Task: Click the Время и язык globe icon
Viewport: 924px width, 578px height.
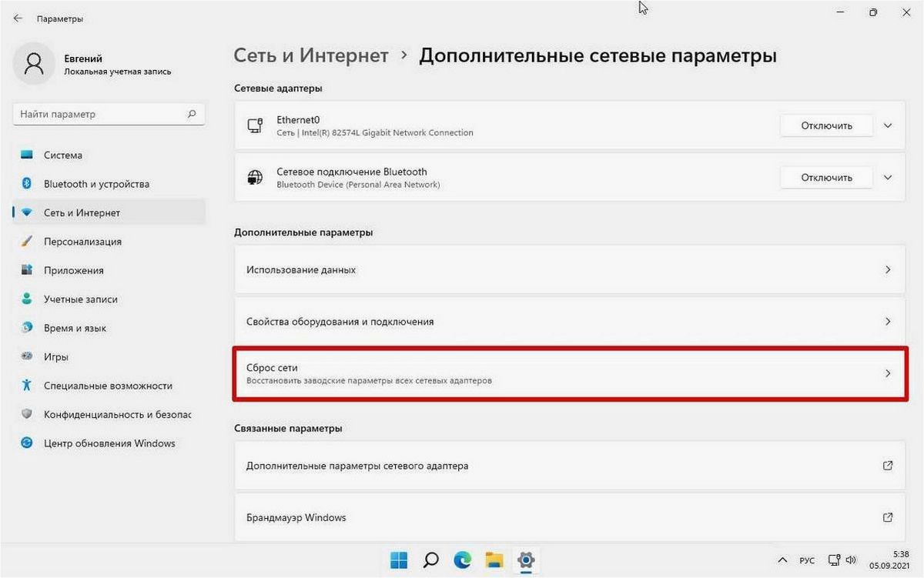Action: coord(27,328)
